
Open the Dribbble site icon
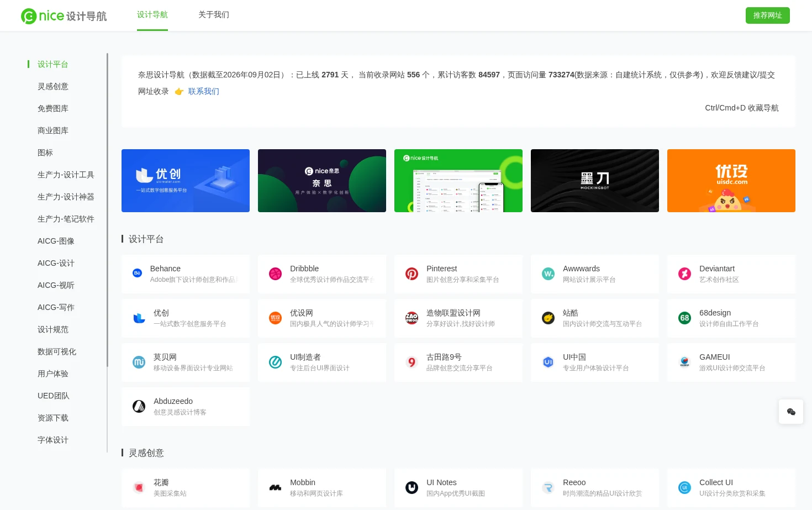(275, 274)
